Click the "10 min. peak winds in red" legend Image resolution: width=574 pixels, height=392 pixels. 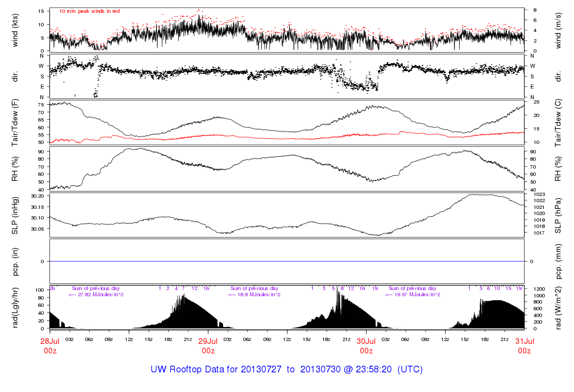coord(89,11)
